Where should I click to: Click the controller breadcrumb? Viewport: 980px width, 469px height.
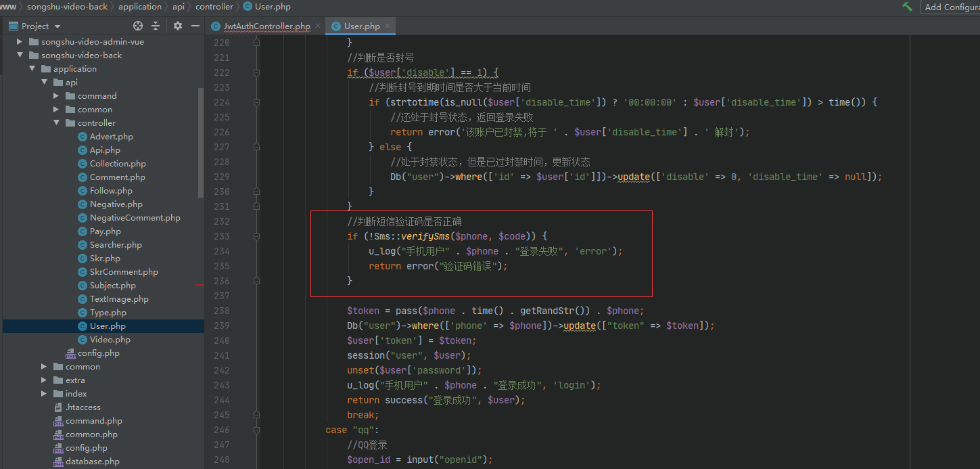214,7
